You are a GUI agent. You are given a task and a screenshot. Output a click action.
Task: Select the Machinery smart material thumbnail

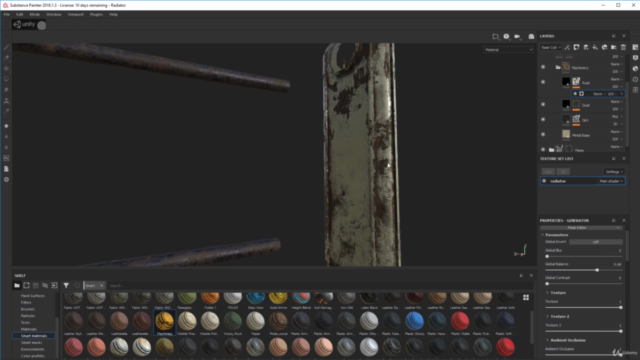(164, 322)
